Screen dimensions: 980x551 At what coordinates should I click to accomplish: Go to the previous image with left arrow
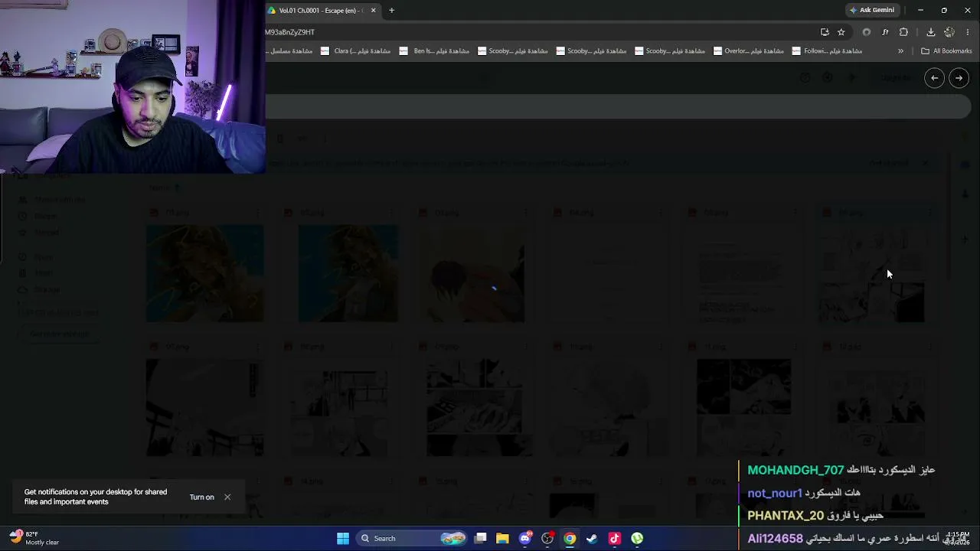tap(934, 78)
